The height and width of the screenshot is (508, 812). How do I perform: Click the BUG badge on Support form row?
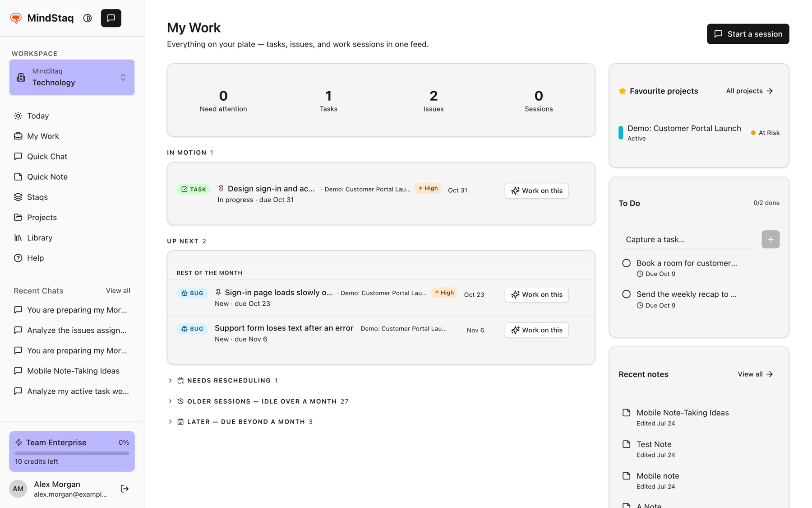(192, 329)
